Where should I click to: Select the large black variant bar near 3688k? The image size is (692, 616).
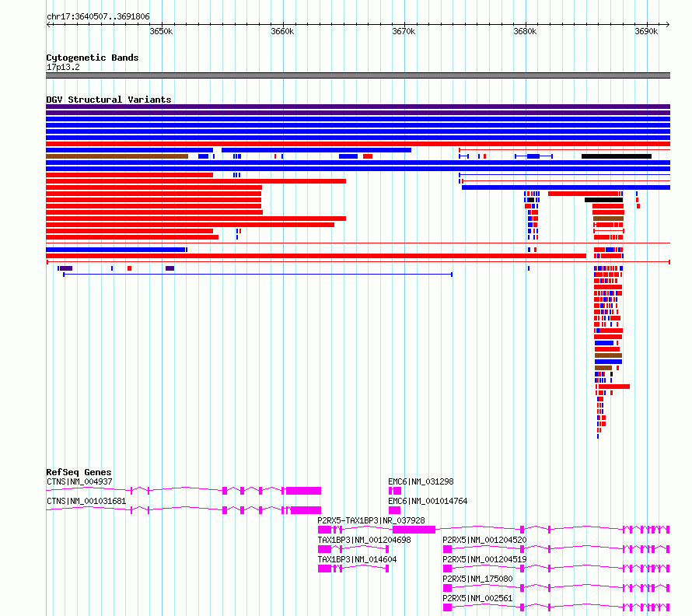click(x=617, y=156)
